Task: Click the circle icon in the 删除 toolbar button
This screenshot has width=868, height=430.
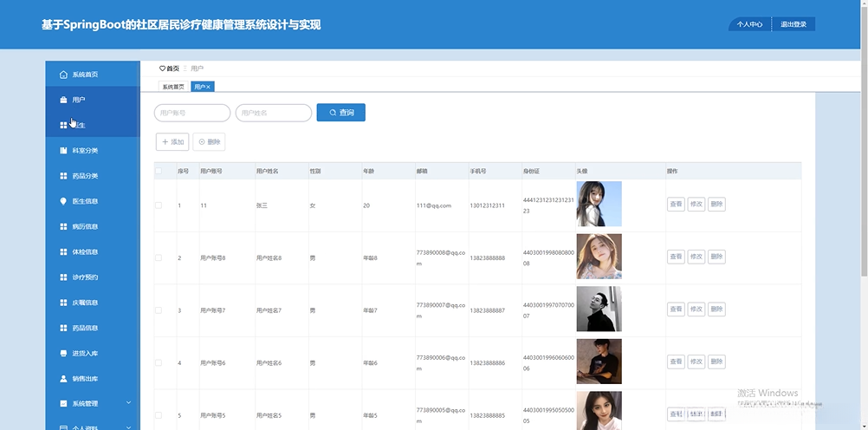Action: click(202, 142)
